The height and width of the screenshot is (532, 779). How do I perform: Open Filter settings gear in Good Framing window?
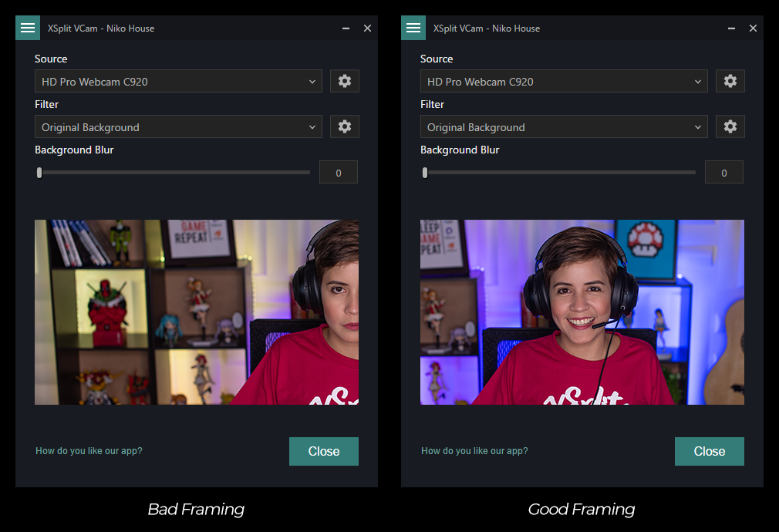[730, 126]
